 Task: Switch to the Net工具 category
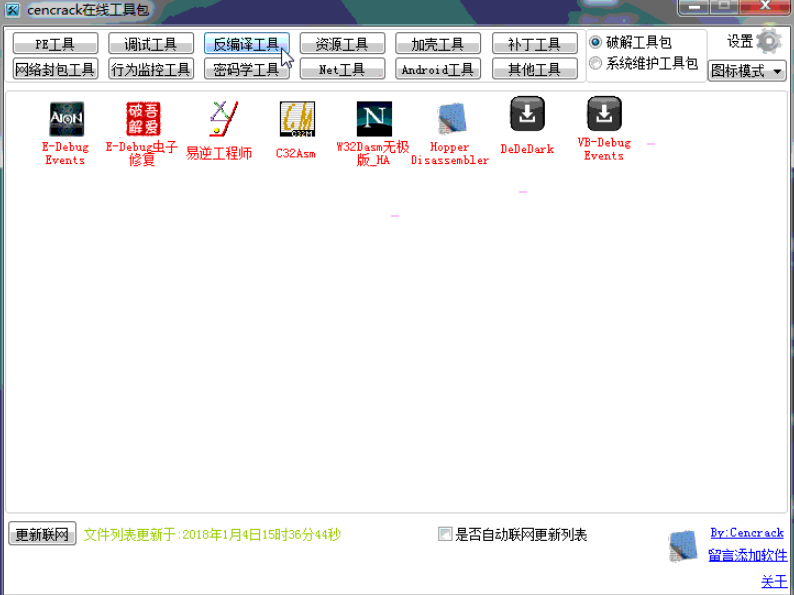tap(342, 69)
